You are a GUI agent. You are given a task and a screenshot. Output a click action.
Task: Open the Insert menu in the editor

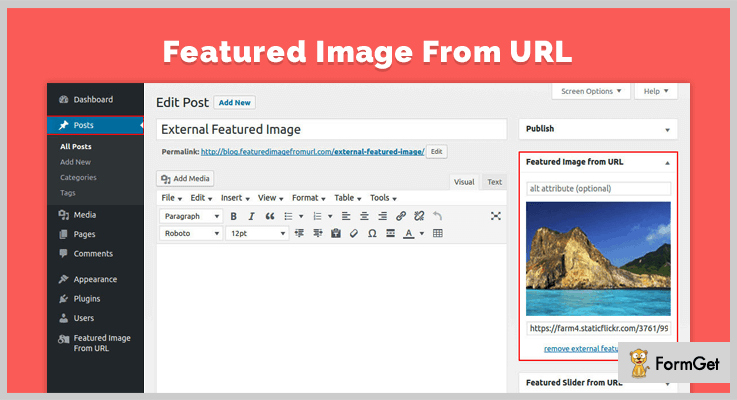tap(235, 198)
